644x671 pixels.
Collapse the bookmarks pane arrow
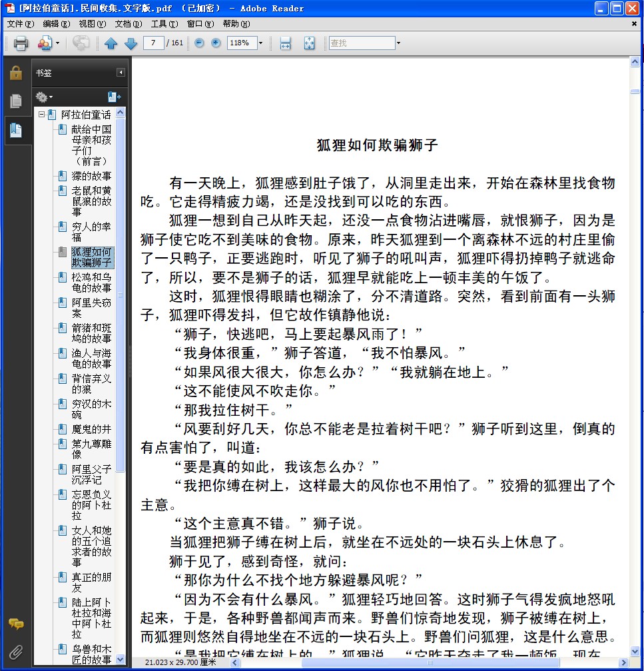(121, 73)
